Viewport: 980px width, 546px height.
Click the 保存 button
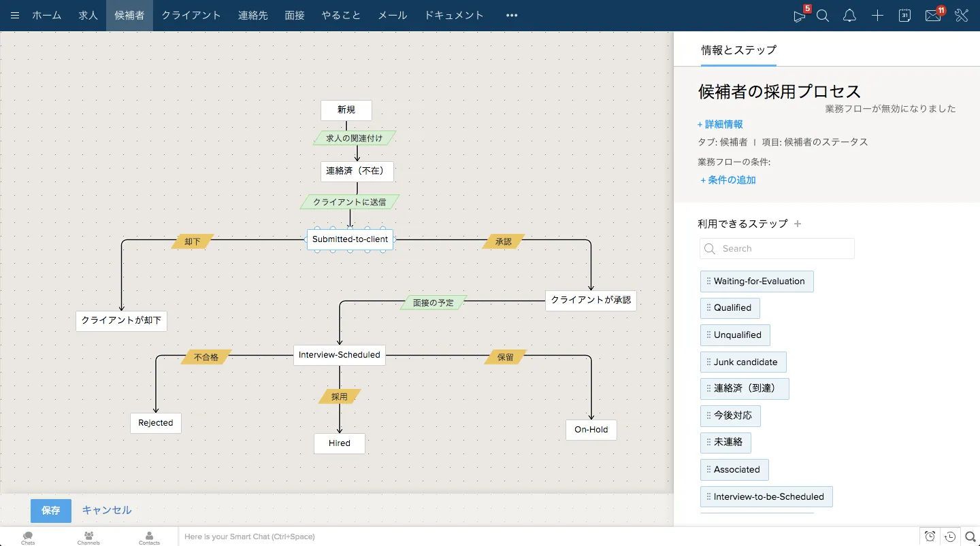pos(51,511)
